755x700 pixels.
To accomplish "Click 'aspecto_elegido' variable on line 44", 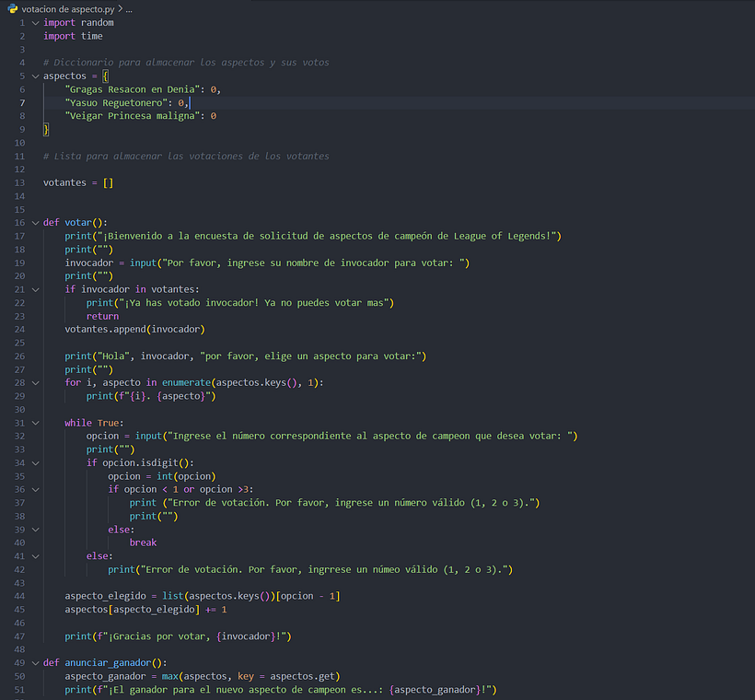I will point(105,596).
